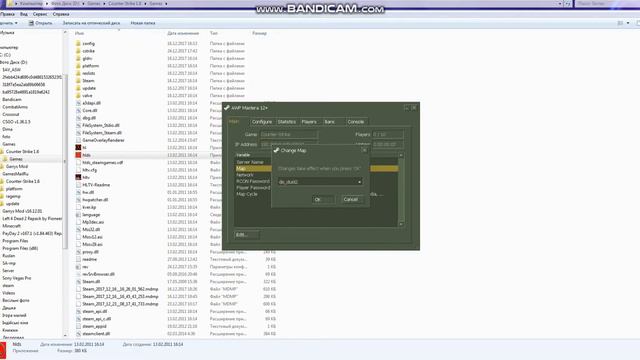Close the Change Map dialog
Screen dimensions: 640x360
click(364, 150)
